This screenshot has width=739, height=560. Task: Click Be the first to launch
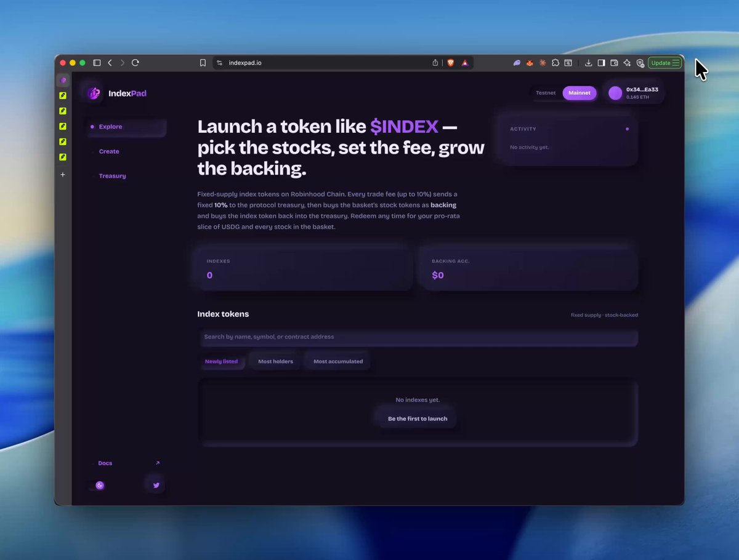point(418,418)
